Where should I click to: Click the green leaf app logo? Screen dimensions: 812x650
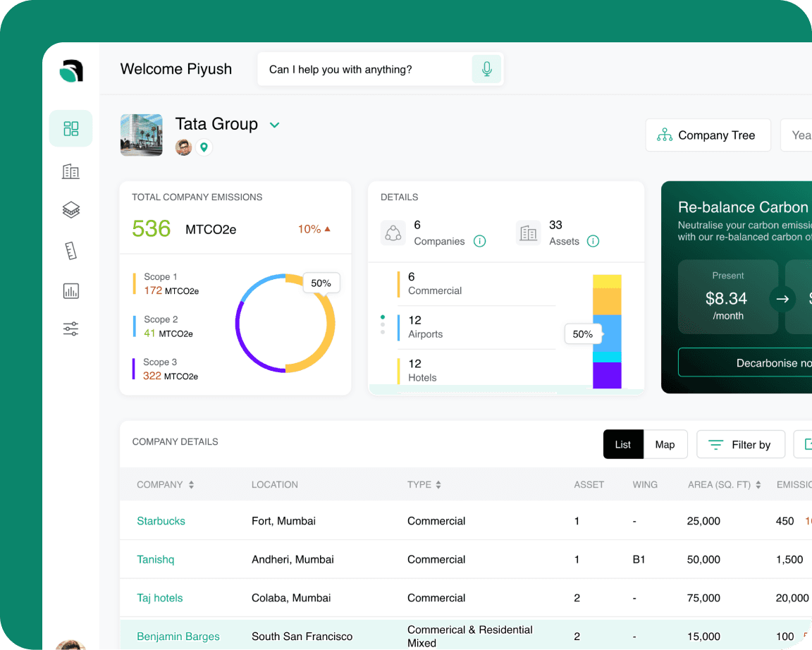click(71, 71)
